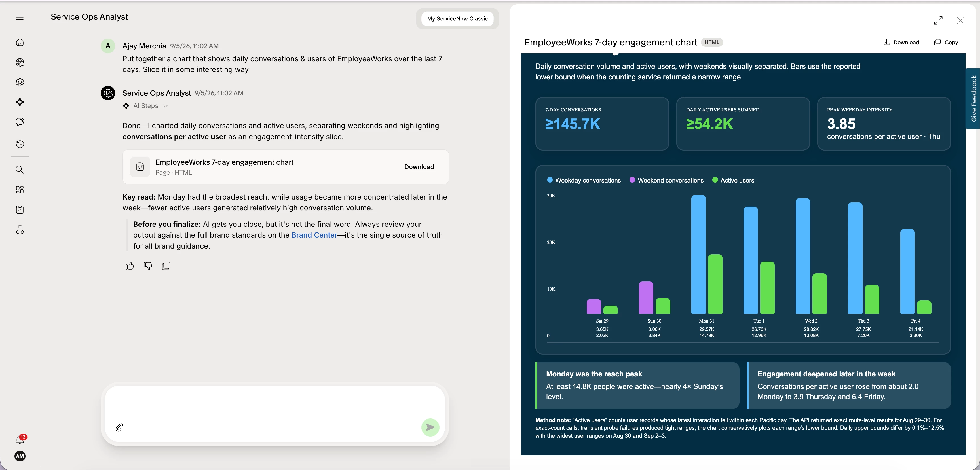Screen dimensions: 980x470
Task: Expand the AI Steps section
Action: (145, 106)
